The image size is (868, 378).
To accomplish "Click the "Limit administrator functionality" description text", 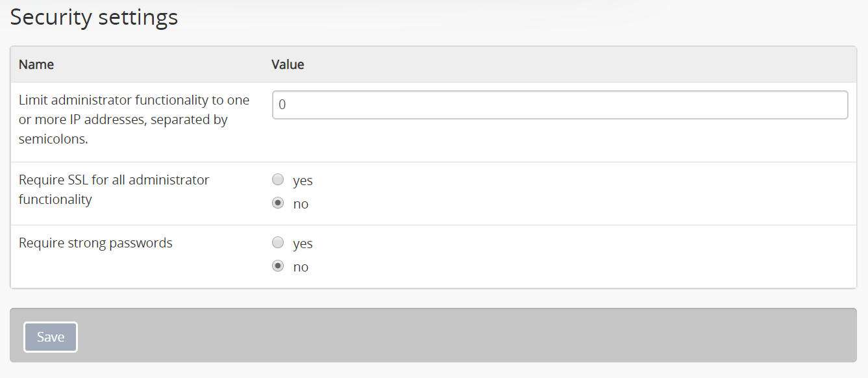I will point(134,100).
